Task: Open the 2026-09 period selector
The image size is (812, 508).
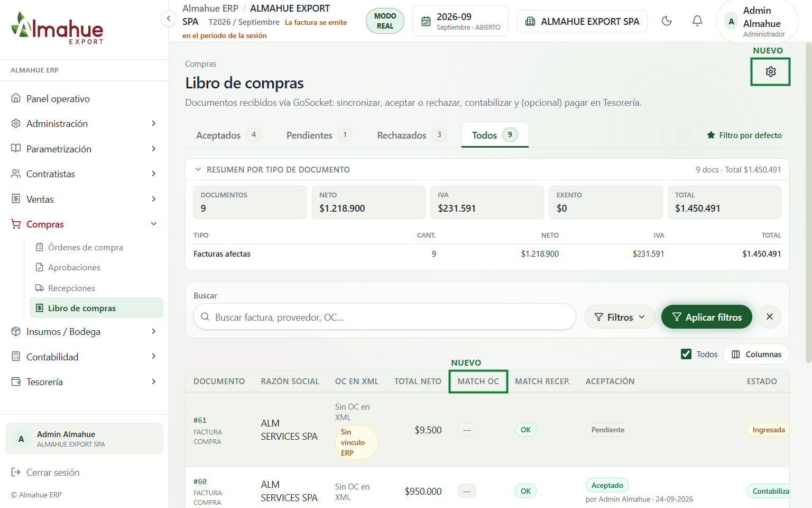Action: 460,21
